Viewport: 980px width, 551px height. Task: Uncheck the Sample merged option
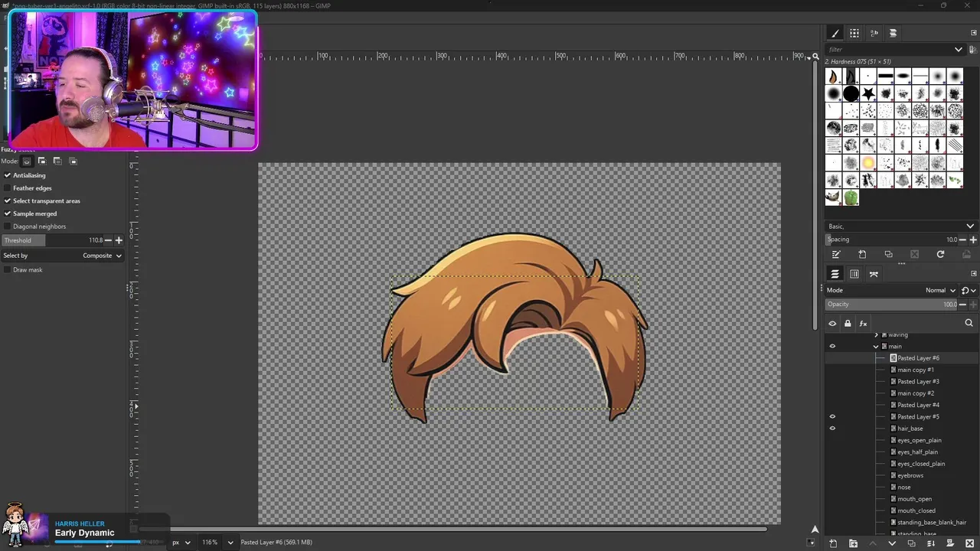tap(8, 214)
